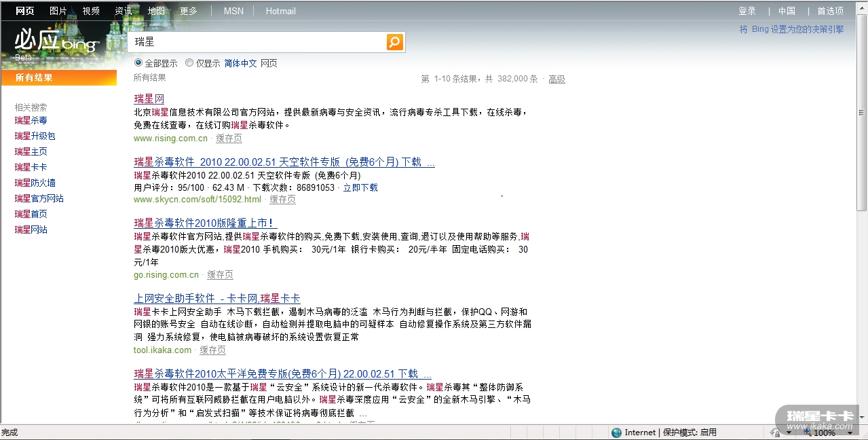Screen dimensions: 868x440
Task: Click related search 瑞星升级包
Action: pyautogui.click(x=35, y=136)
